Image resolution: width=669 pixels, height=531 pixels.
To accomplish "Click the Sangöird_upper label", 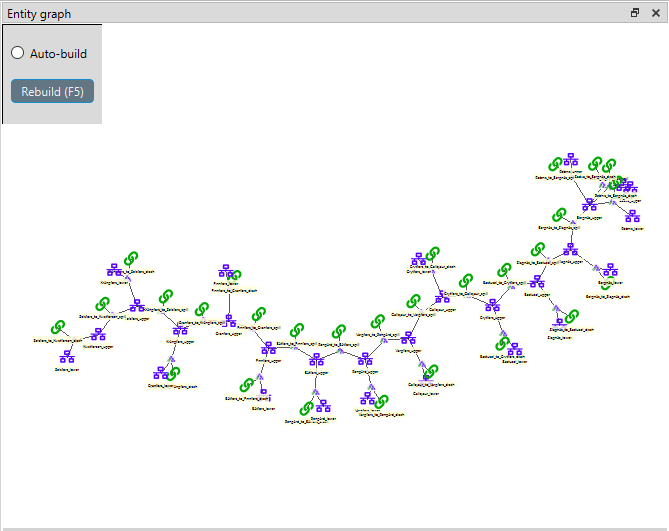I will (x=365, y=372).
